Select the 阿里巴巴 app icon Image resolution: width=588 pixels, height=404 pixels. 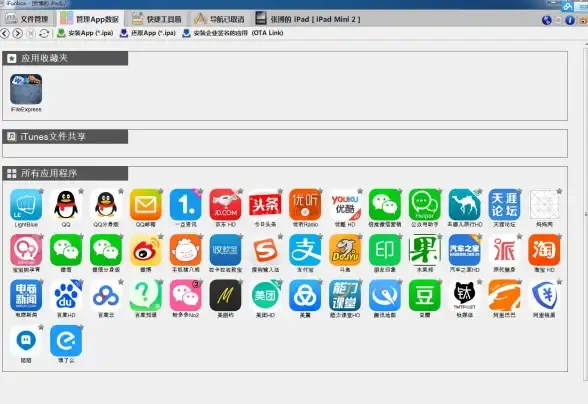[x=504, y=295]
